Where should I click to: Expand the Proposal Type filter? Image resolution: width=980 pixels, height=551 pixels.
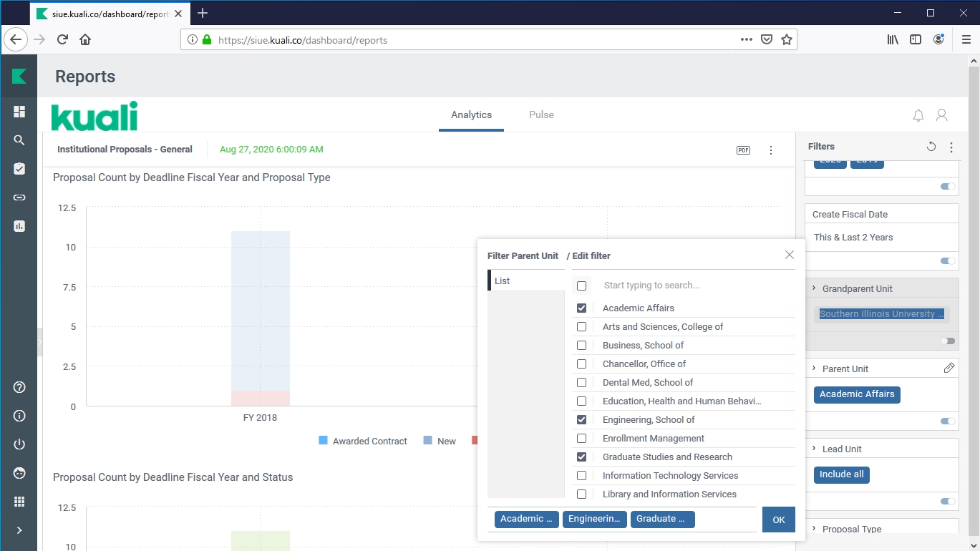pyautogui.click(x=814, y=529)
